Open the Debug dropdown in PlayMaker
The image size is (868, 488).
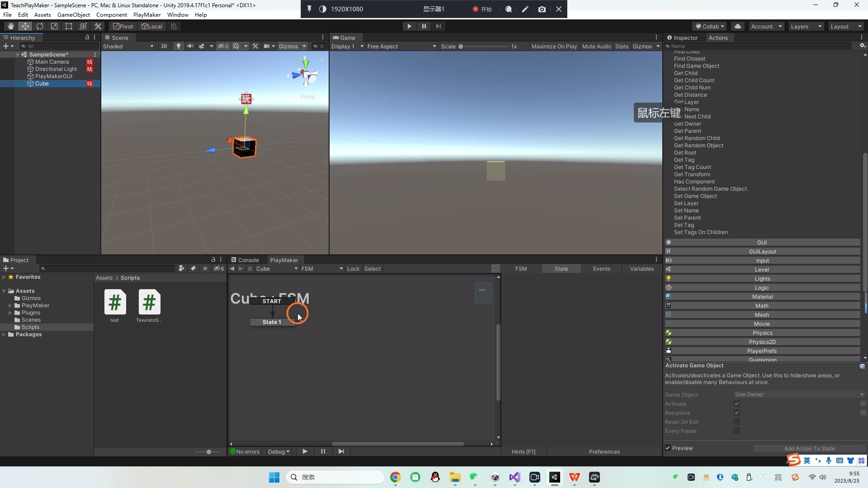tap(278, 451)
